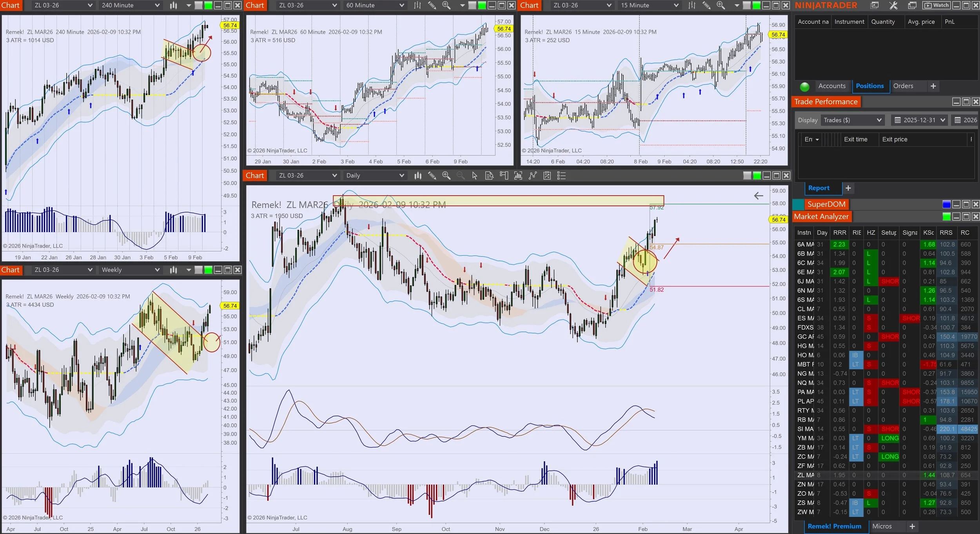980x534 pixels.
Task: Toggle the green link button on Daily chart
Action: 757,176
